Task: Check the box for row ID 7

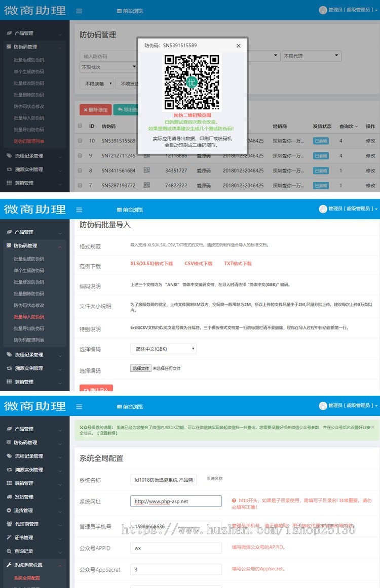Action: click(x=80, y=185)
